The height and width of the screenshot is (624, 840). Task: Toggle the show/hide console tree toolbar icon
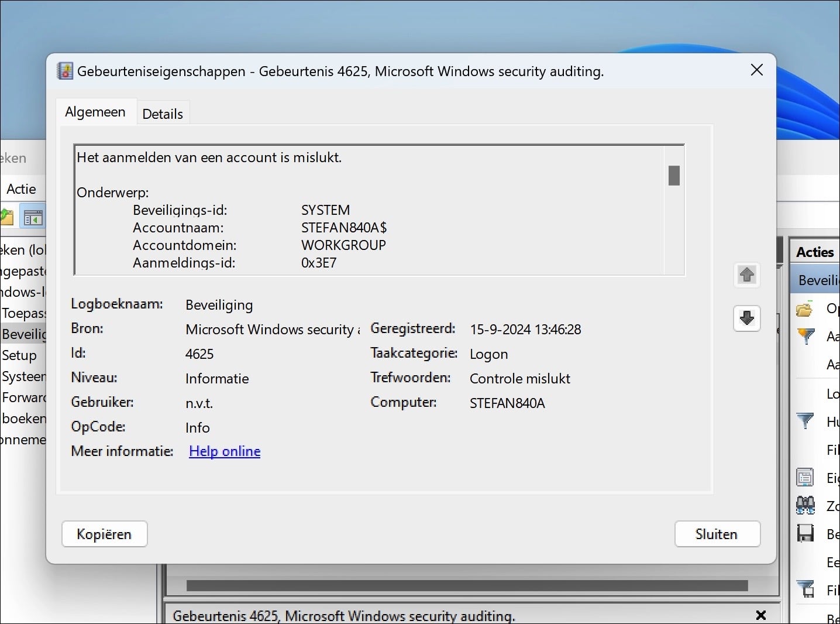33,218
